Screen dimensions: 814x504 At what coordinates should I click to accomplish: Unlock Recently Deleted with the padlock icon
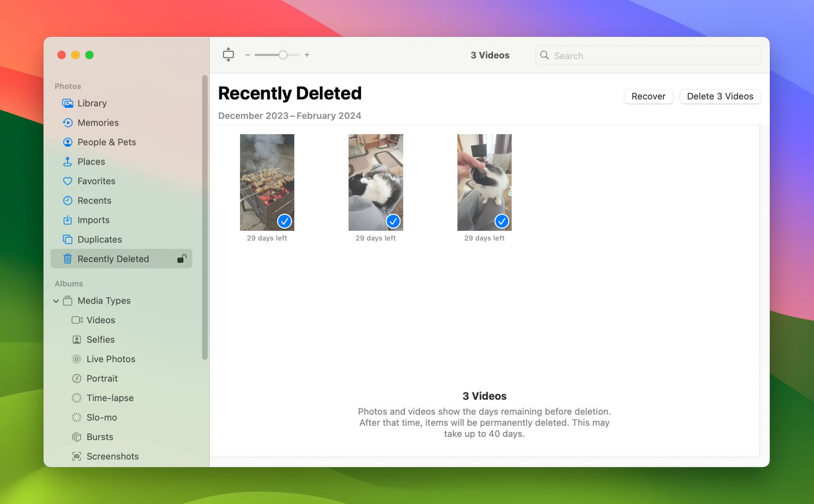click(x=182, y=259)
